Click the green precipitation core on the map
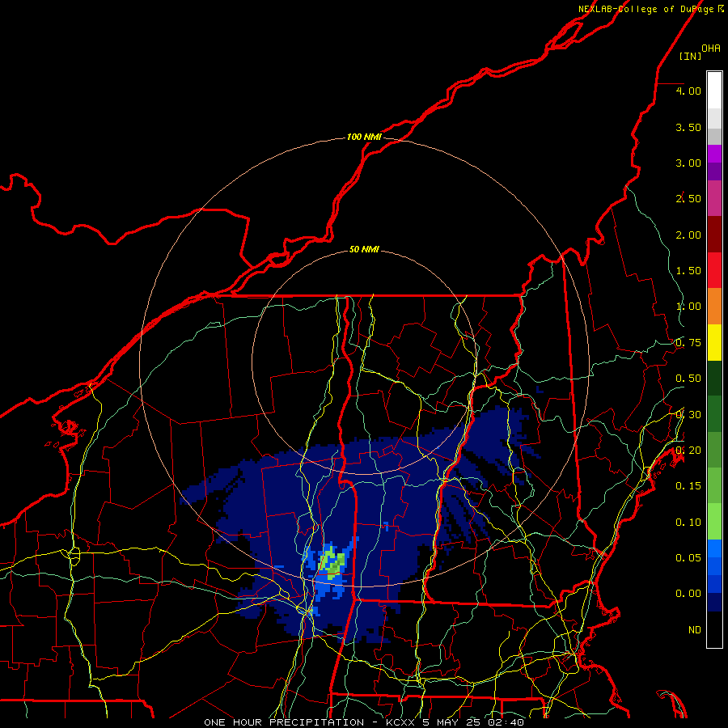The width and height of the screenshot is (728, 728). point(333,563)
